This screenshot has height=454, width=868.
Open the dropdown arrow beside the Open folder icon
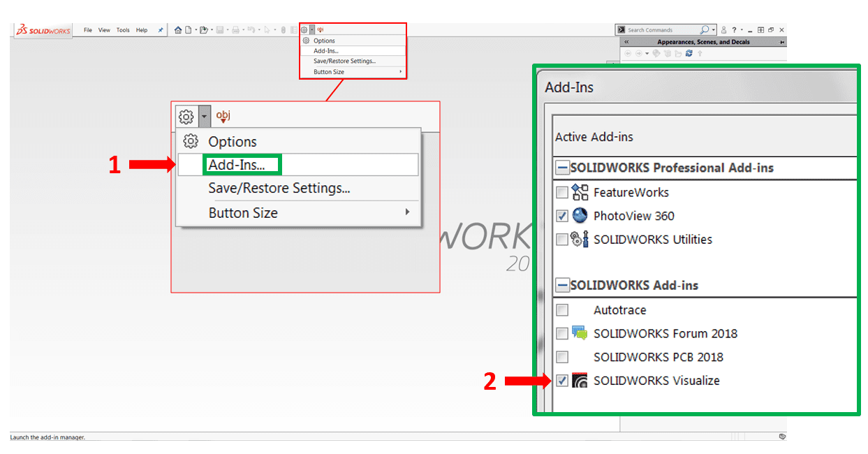pyautogui.click(x=212, y=30)
